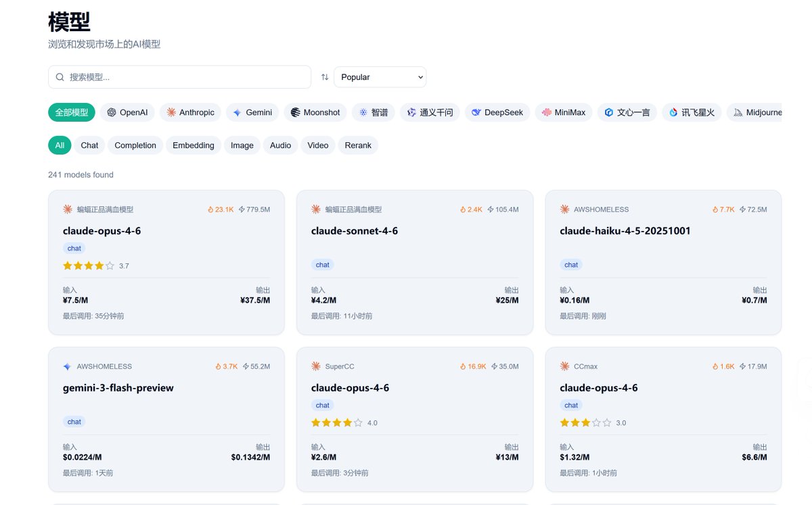Click the 3.7 star rating stars
The image size is (812, 505).
89,266
